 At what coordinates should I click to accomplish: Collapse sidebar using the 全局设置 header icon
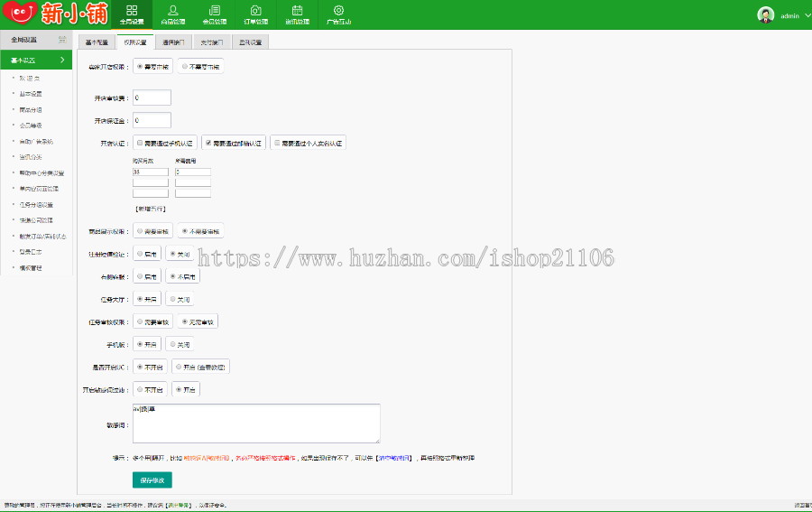62,40
